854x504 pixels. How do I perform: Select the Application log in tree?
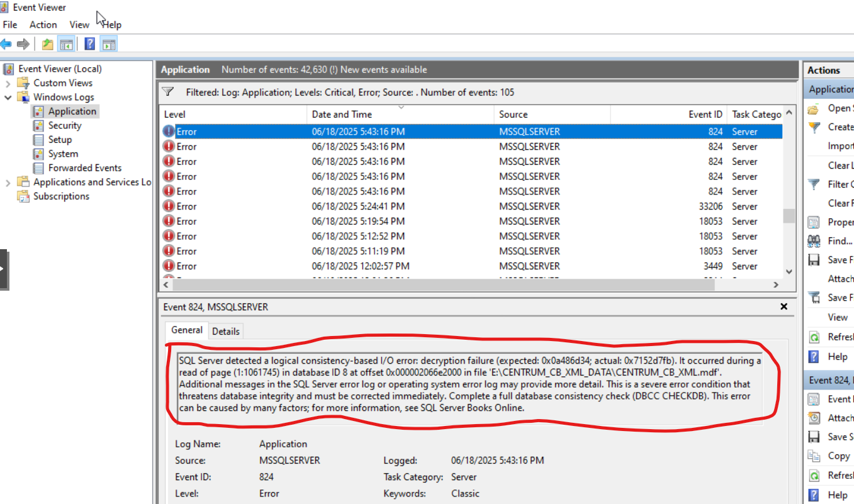(x=72, y=111)
